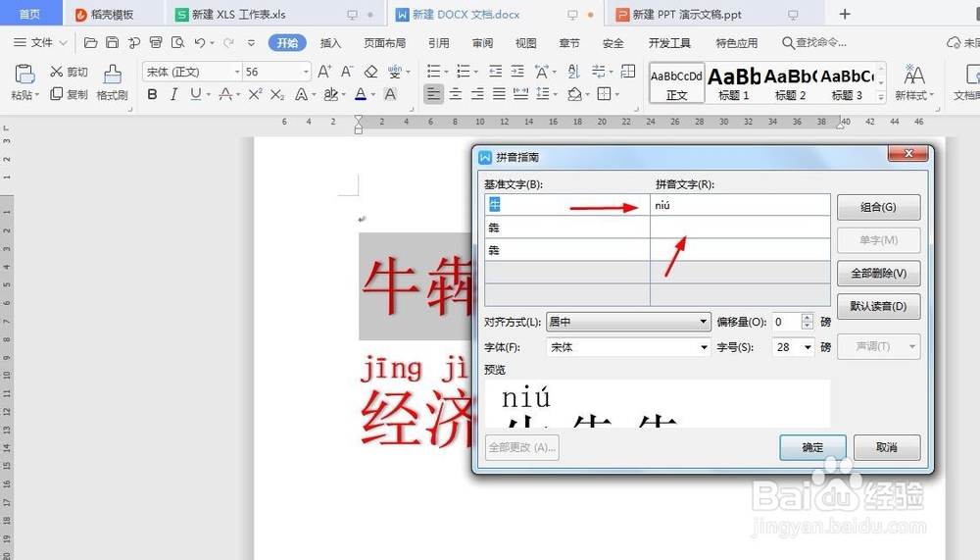Viewport: 980px width, 560px height.
Task: Clear formatting with eraser icon
Action: tap(370, 72)
